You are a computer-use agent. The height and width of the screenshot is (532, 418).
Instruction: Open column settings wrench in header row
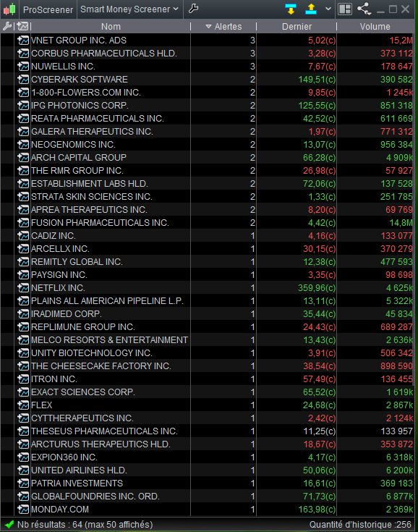pyautogui.click(x=7, y=26)
